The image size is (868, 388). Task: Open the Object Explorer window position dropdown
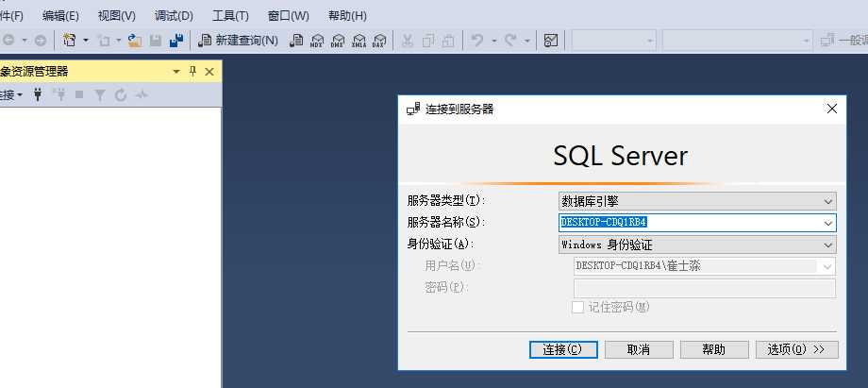pos(176,72)
